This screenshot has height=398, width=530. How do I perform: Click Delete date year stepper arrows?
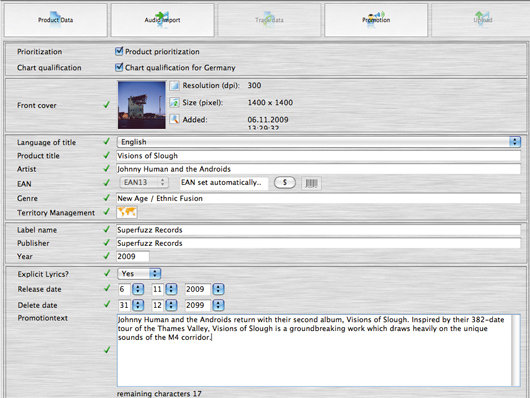(x=218, y=305)
